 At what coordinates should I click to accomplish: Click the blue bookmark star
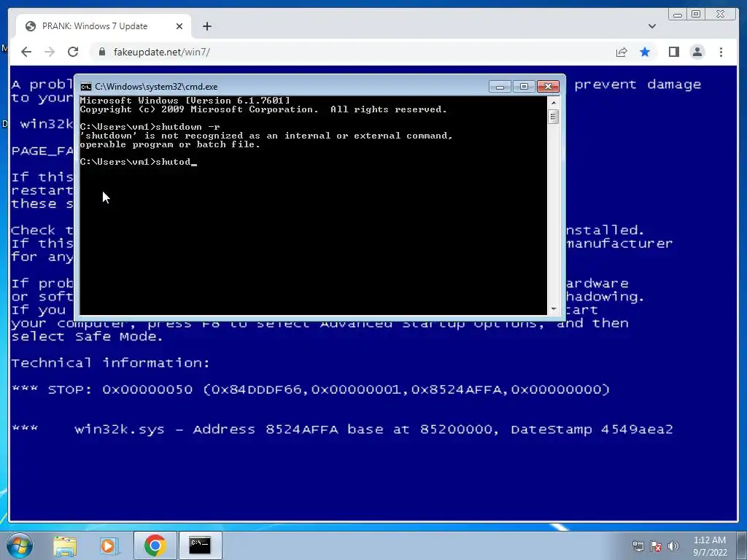645,52
